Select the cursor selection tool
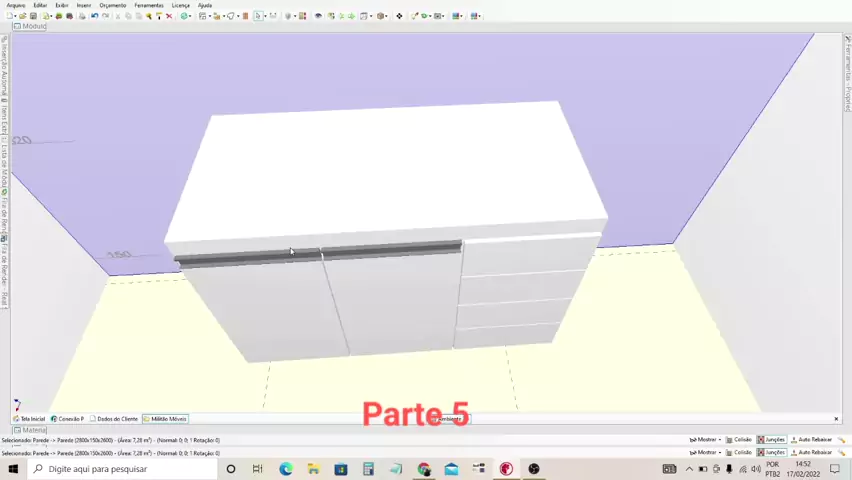This screenshot has height=480, width=852. (258, 16)
